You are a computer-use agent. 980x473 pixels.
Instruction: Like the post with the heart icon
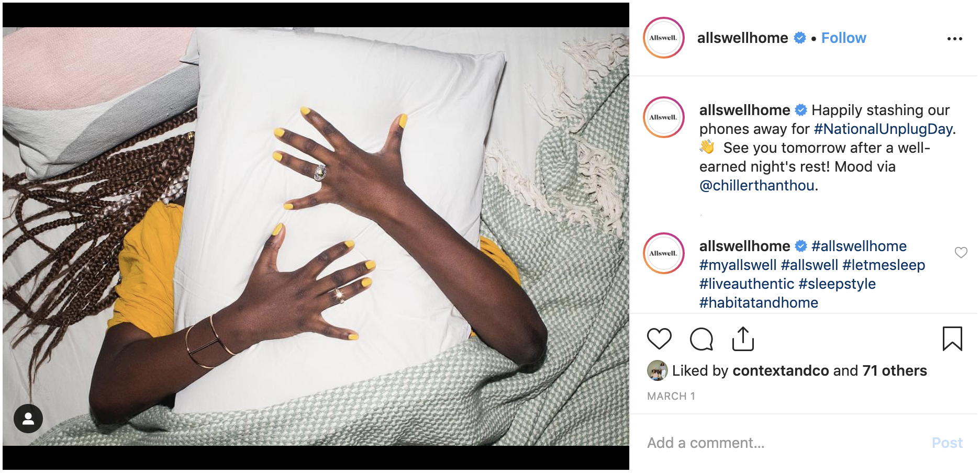pos(659,339)
